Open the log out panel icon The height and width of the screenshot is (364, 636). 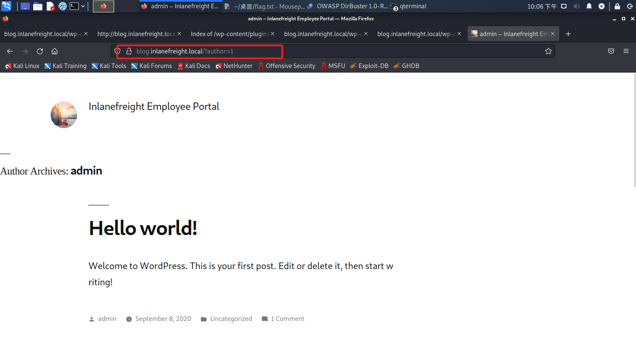(x=630, y=6)
